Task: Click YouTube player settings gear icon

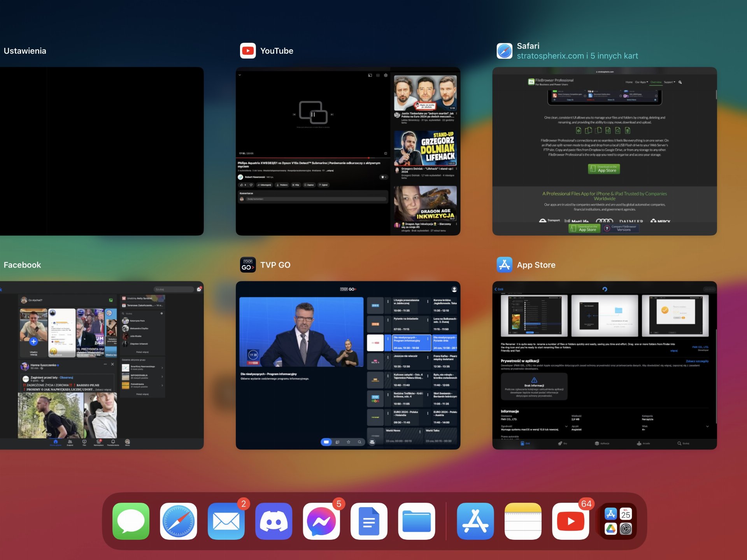Action: [x=386, y=75]
